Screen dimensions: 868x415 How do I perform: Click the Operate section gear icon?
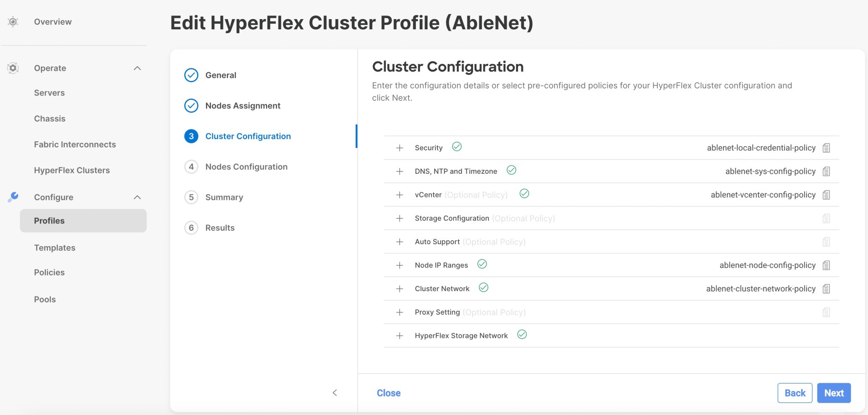(13, 68)
